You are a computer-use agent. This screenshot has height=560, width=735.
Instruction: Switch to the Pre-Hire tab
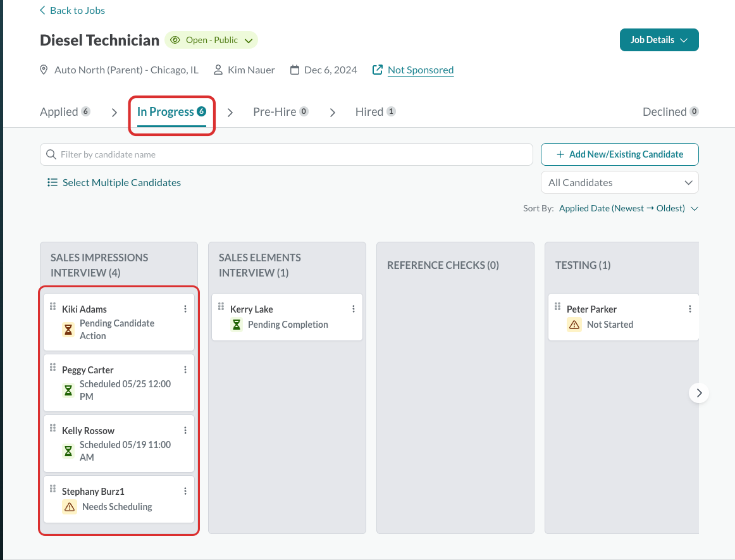(280, 111)
